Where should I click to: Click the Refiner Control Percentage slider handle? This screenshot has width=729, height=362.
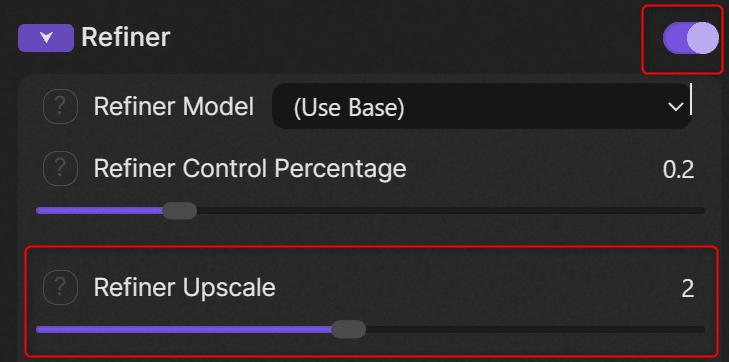coord(179,211)
